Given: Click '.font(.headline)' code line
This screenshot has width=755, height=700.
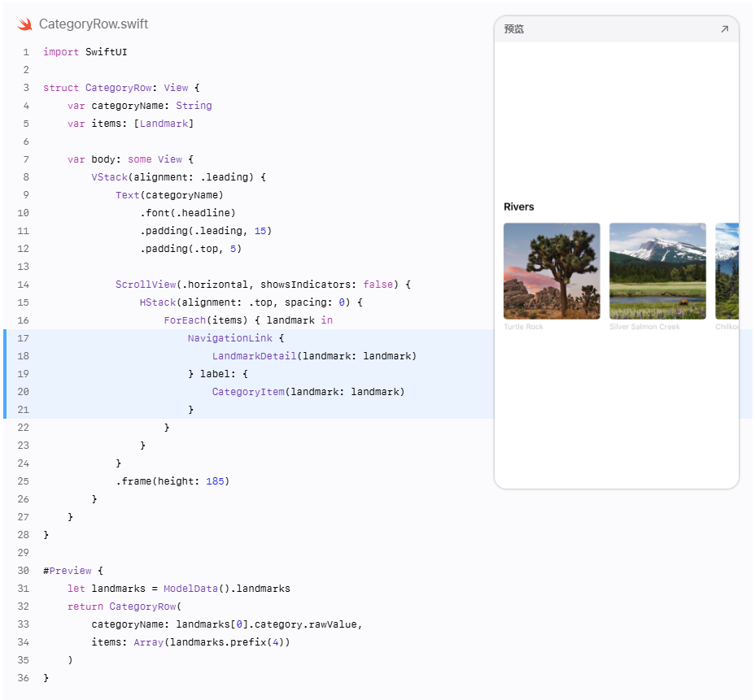Looking at the screenshot, I should coord(188,213).
